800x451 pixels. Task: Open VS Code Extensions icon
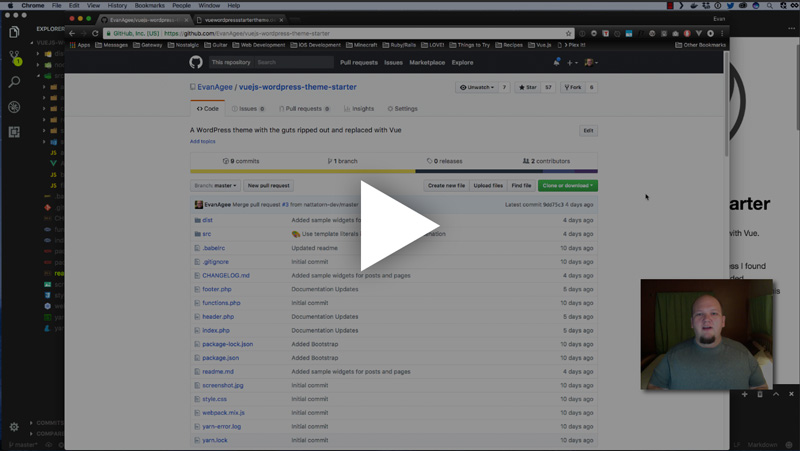pos(14,132)
